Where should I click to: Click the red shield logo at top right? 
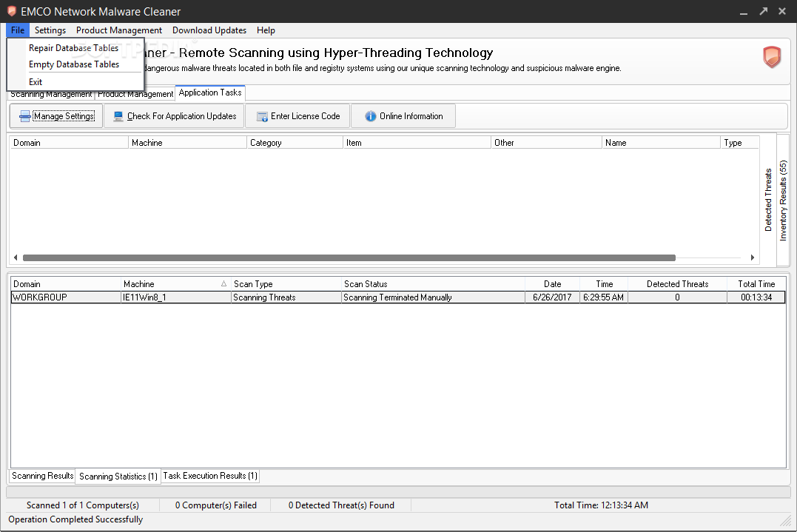click(772, 57)
